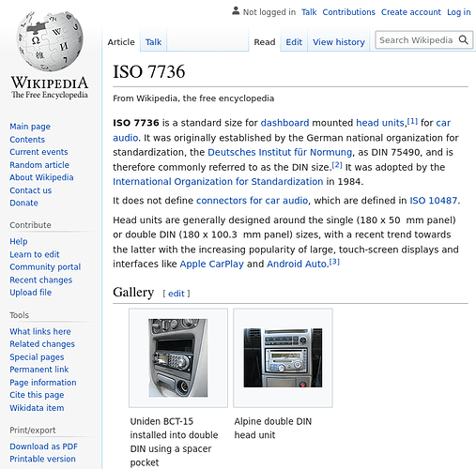Open Related changes link

(42, 344)
